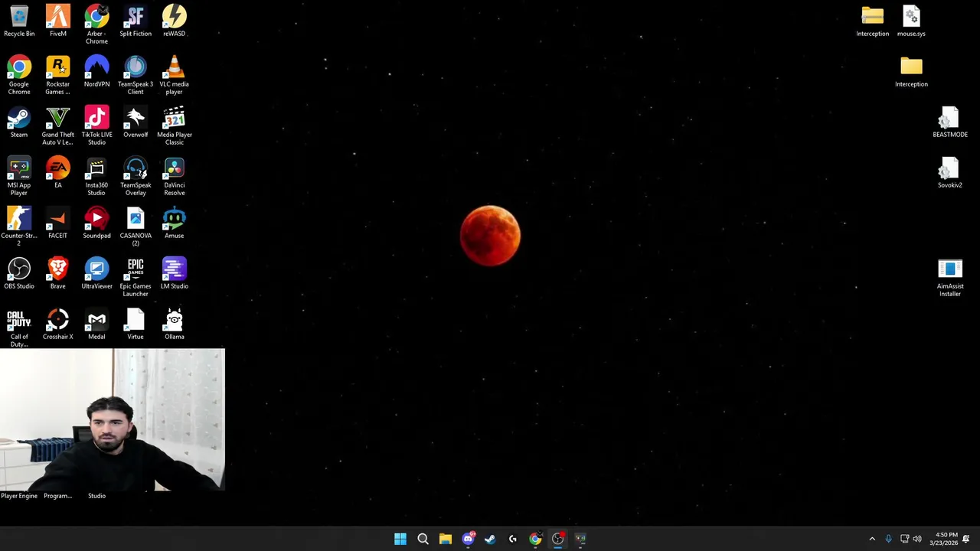Switch to Chrome on the taskbar
The image size is (980, 551).
click(535, 539)
